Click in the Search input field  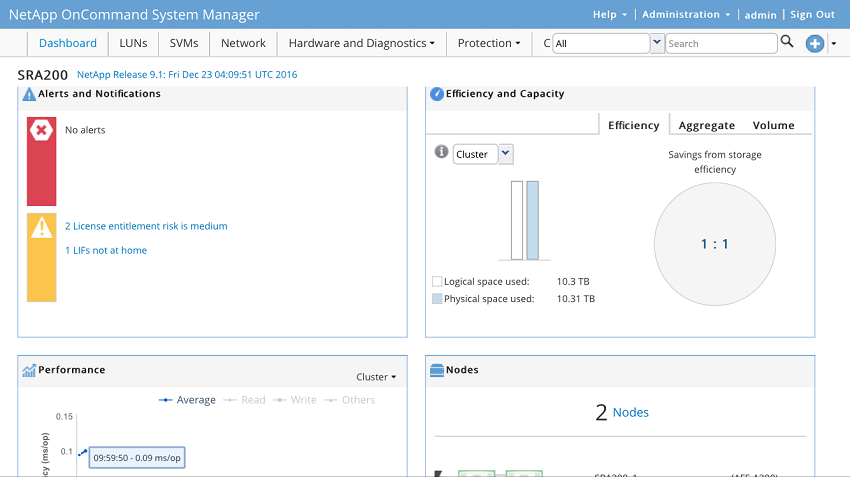721,43
